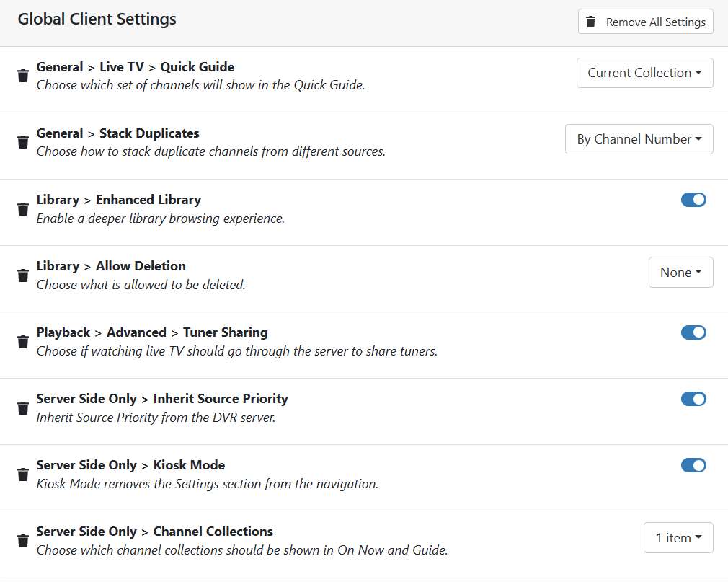Image resolution: width=728 pixels, height=582 pixels.
Task: Remove Inherit Source Priority using trash icon
Action: pyautogui.click(x=23, y=408)
